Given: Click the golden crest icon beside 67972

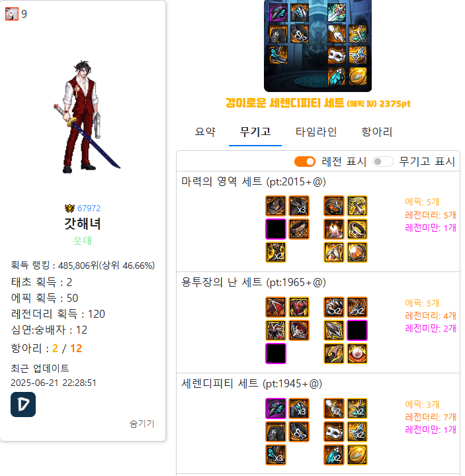Looking at the screenshot, I should [x=69, y=209].
